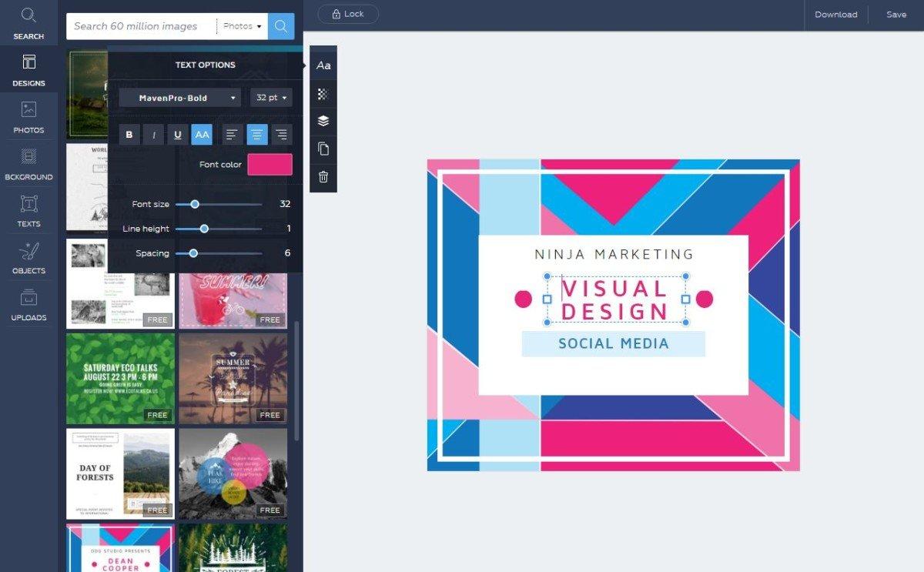Toggle bold text formatting
Image resolution: width=924 pixels, height=572 pixels.
pos(129,135)
